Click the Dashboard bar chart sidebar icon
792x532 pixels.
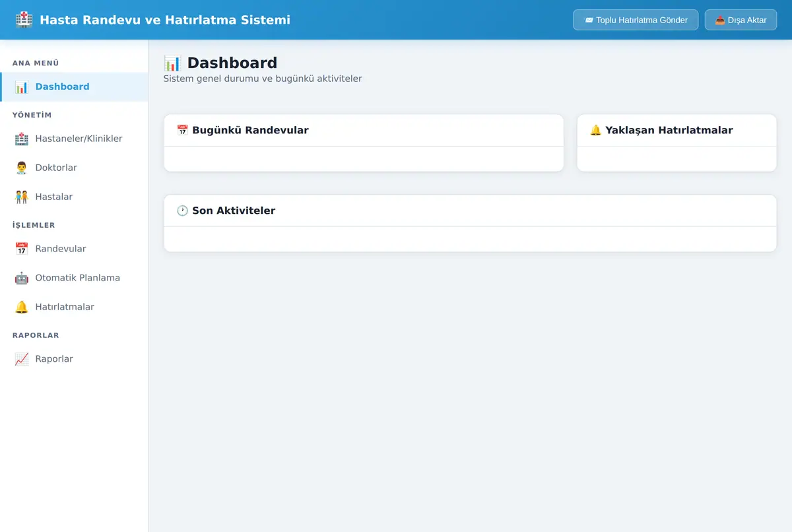click(x=22, y=87)
